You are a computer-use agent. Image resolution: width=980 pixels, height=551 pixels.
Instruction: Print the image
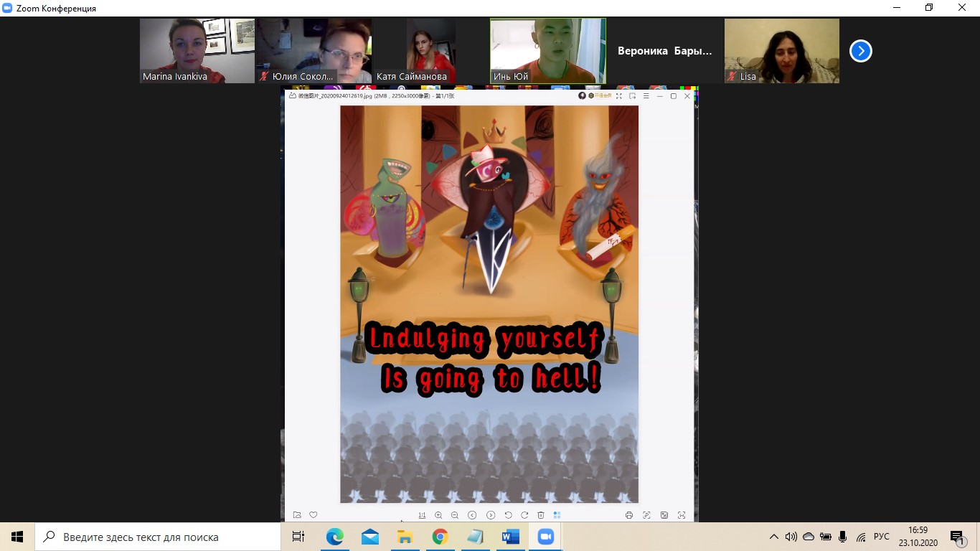click(629, 515)
